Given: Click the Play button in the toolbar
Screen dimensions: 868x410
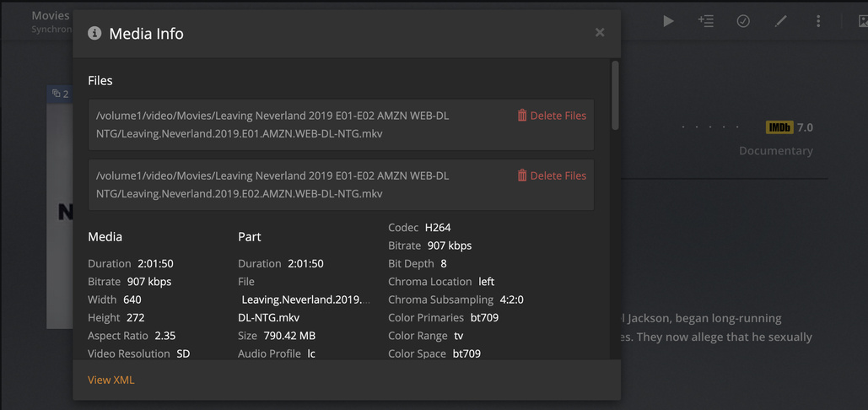Looking at the screenshot, I should [x=668, y=21].
